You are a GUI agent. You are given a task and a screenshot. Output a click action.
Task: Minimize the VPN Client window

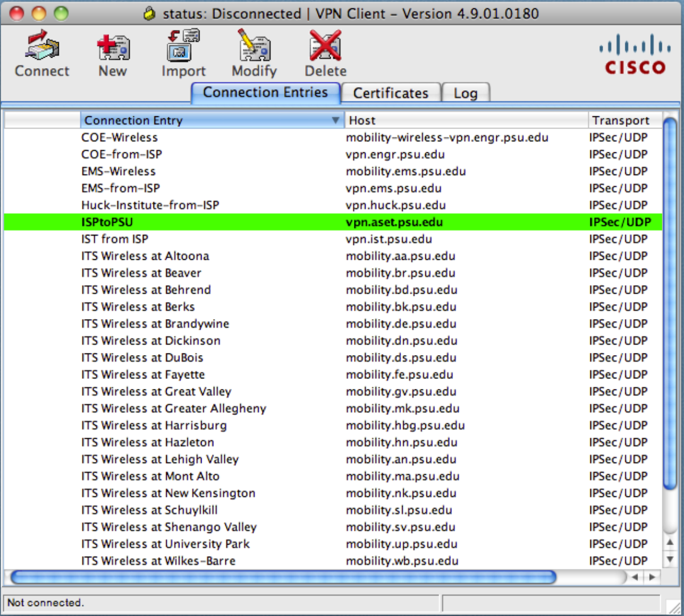coord(39,13)
